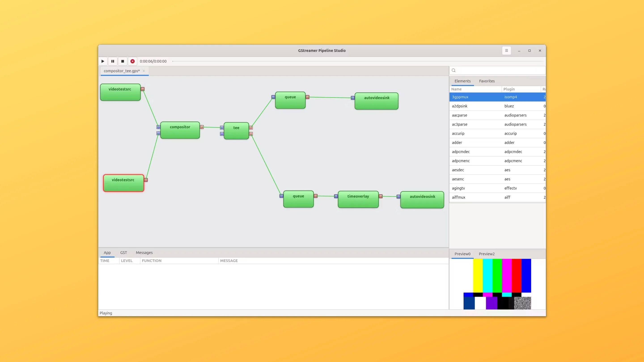Click the source pad of the tee element
Image resolution: width=644 pixels, height=362 pixels.
(251, 128)
